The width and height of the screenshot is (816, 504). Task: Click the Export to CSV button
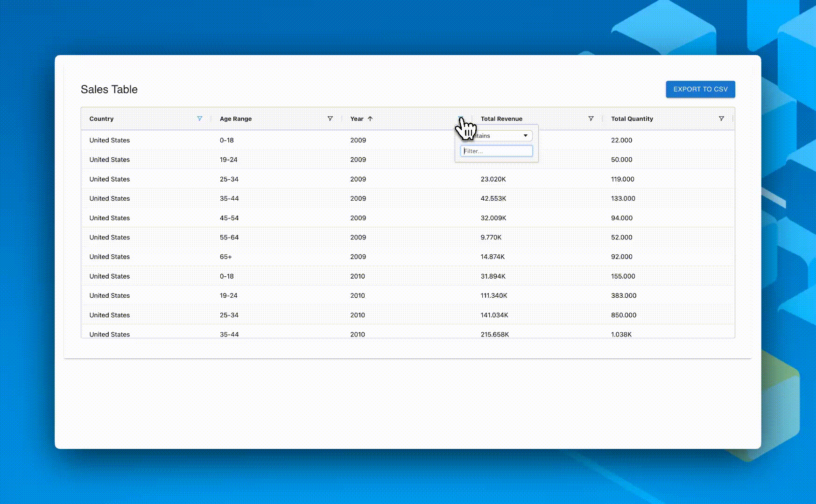700,89
